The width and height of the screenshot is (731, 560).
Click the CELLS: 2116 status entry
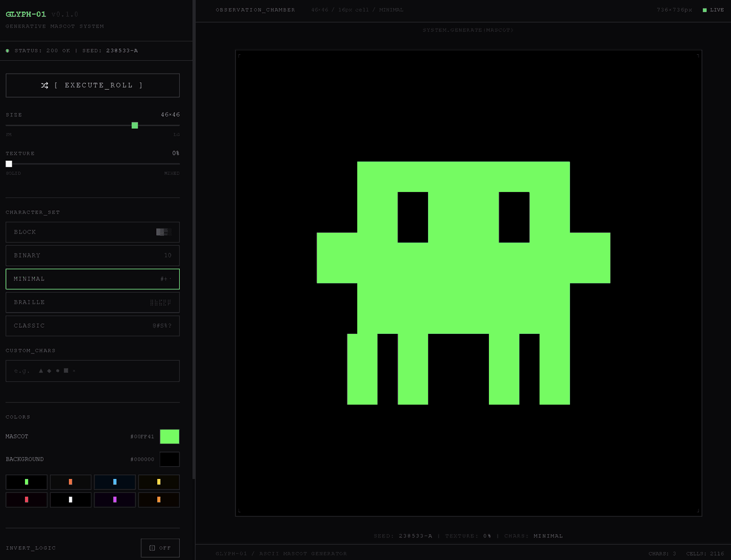(705, 553)
